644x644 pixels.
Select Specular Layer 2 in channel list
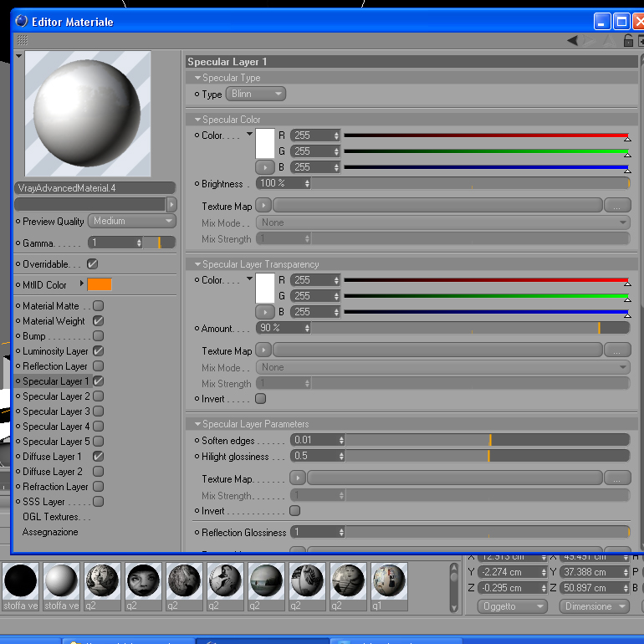click(x=56, y=396)
